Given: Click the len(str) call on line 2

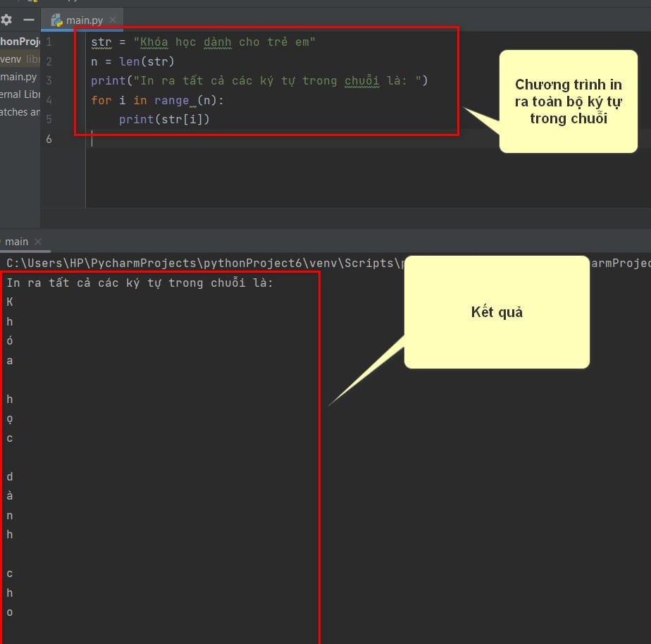Looking at the screenshot, I should 147,61.
